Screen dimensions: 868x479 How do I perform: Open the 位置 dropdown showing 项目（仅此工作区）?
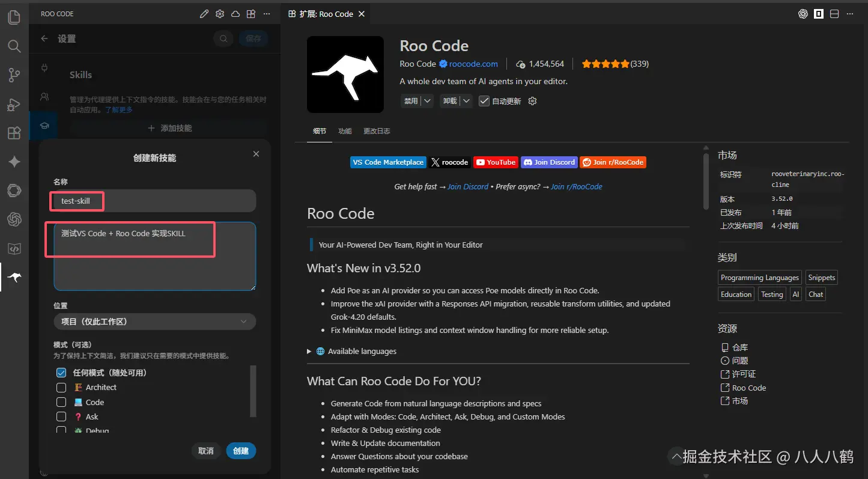155,322
